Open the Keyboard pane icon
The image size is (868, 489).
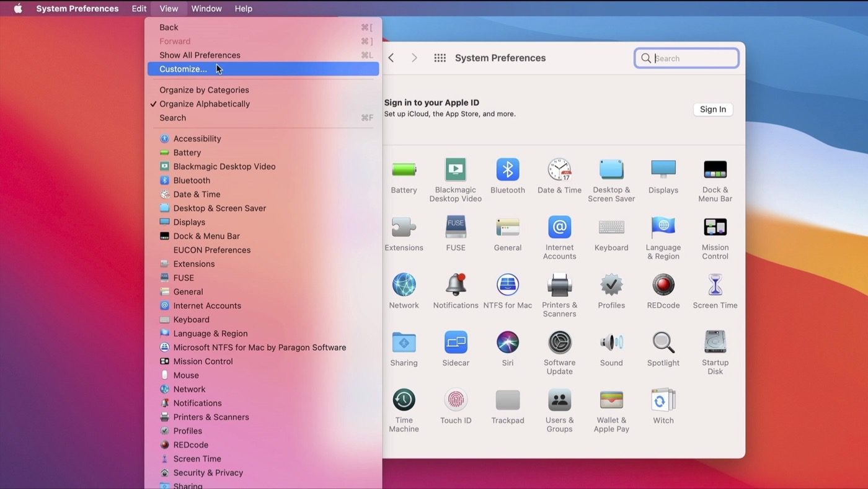coord(611,227)
